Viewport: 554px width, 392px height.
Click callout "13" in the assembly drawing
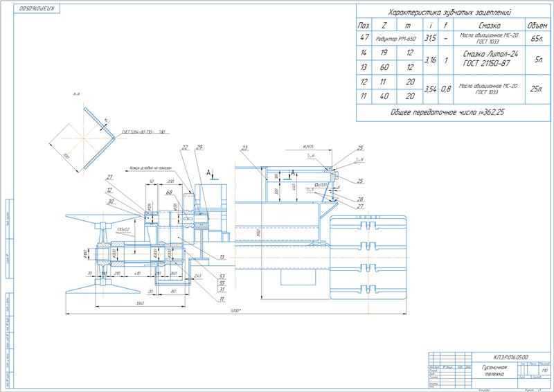pos(222,257)
